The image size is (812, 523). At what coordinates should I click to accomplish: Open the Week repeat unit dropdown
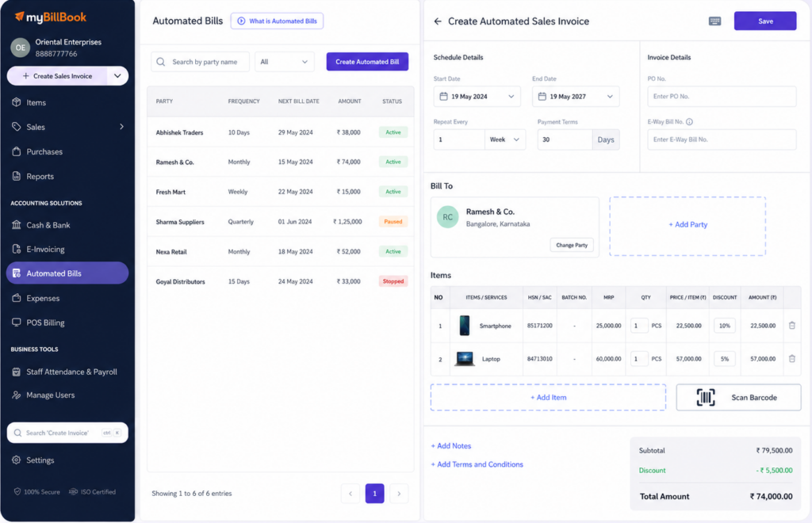pos(505,139)
